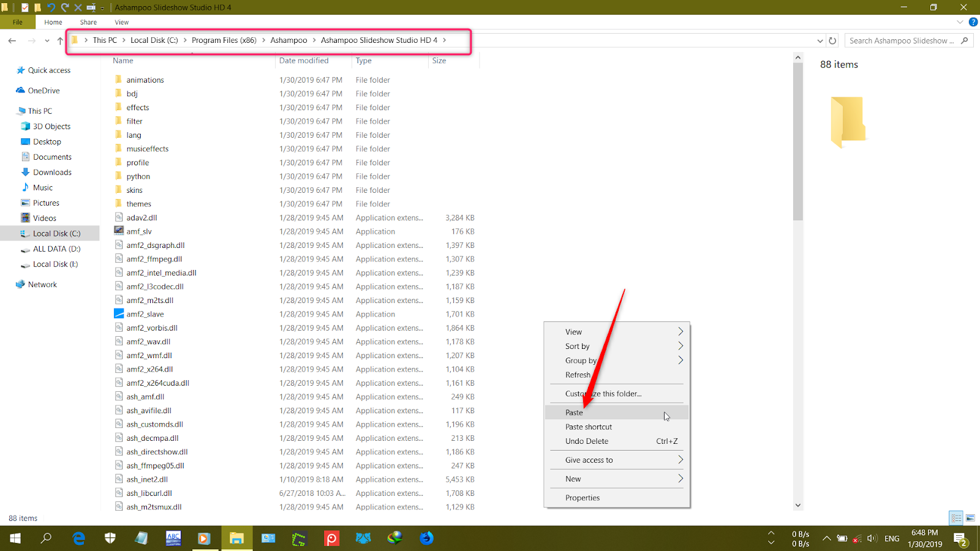This screenshot has width=980, height=551.
Task: Click the volume speaker icon in system tray
Action: pos(872,539)
